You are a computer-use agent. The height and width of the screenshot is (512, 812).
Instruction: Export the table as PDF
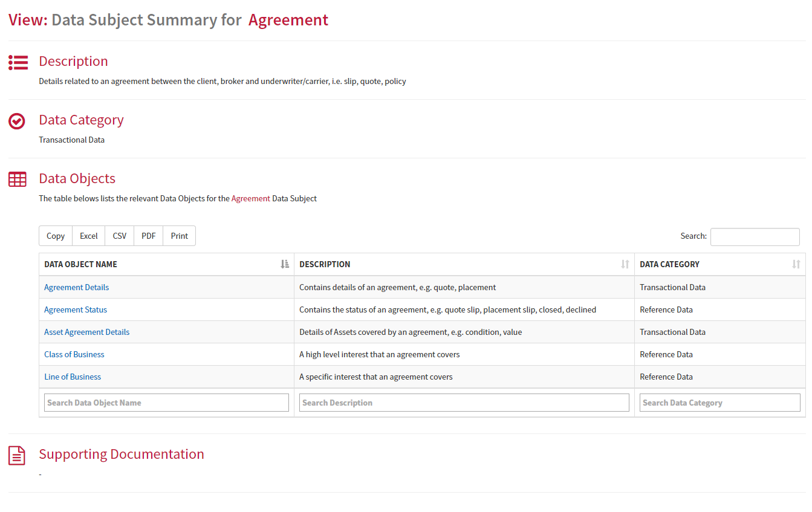pyautogui.click(x=149, y=236)
